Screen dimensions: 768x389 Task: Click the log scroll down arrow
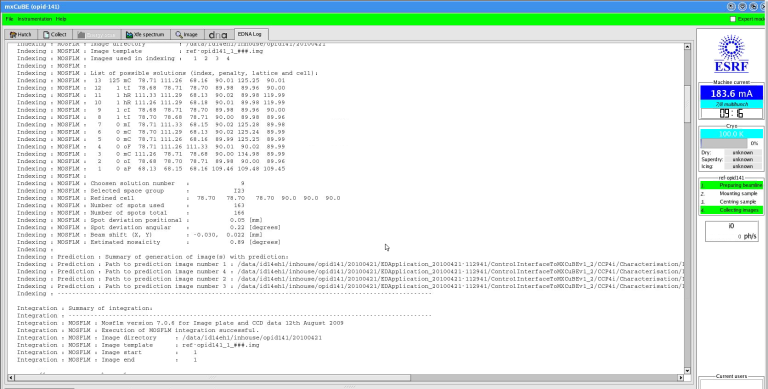point(687,371)
